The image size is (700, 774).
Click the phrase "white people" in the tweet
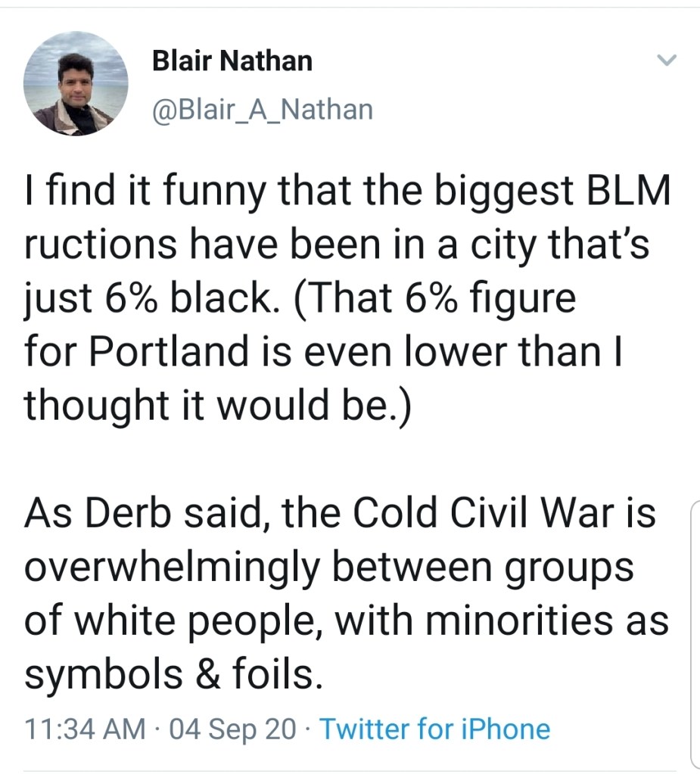193,622
